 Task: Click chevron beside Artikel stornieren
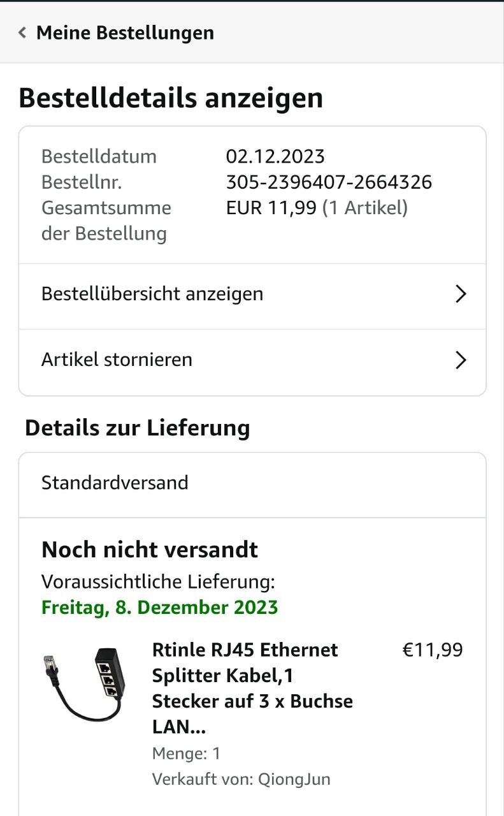click(x=461, y=360)
